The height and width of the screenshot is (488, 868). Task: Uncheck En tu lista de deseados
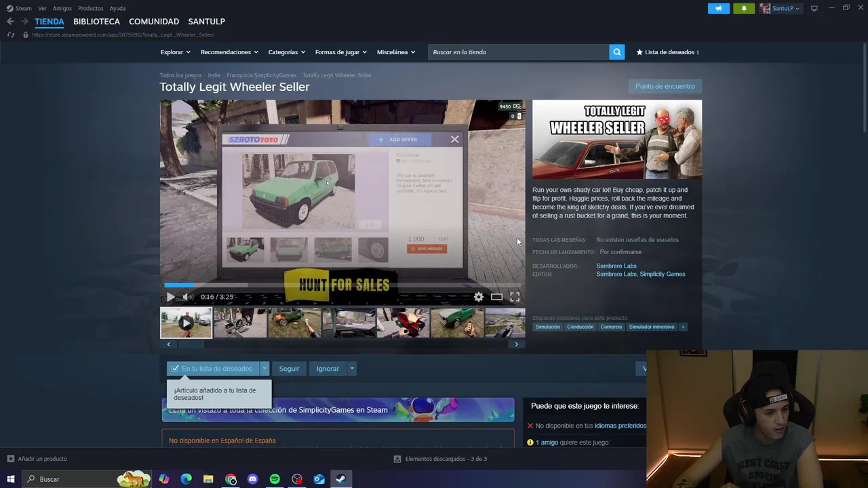[x=212, y=369]
